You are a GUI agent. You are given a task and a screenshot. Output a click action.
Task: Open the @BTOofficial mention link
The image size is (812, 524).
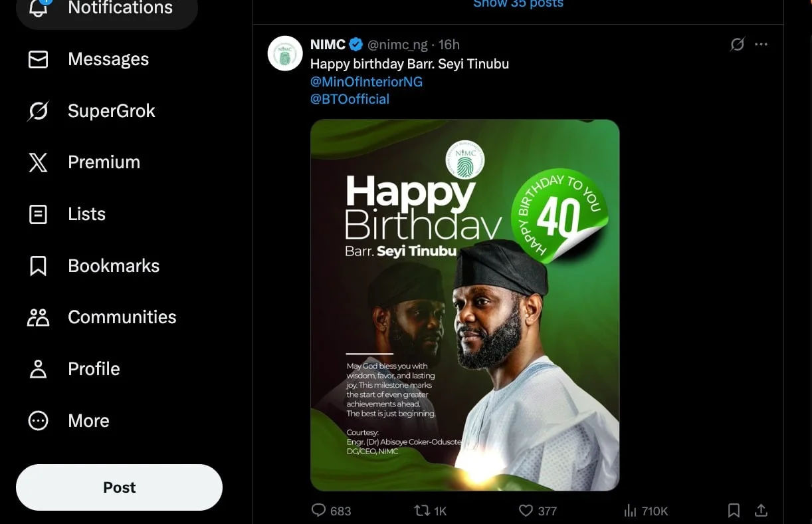tap(350, 99)
